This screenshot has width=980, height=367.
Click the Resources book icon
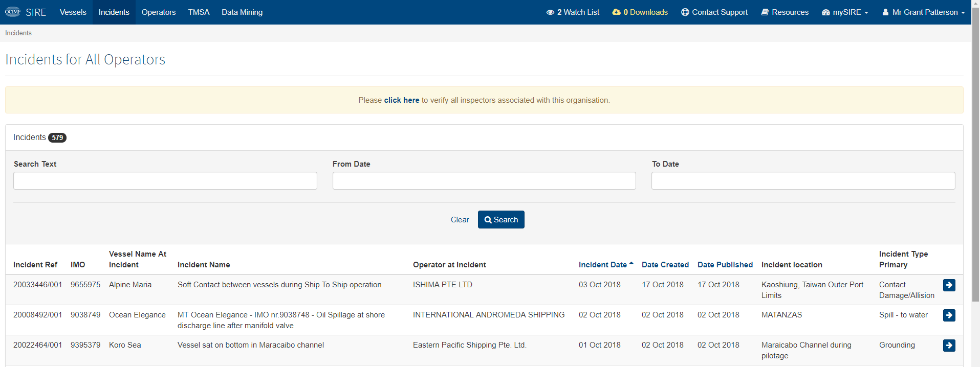pyautogui.click(x=765, y=12)
